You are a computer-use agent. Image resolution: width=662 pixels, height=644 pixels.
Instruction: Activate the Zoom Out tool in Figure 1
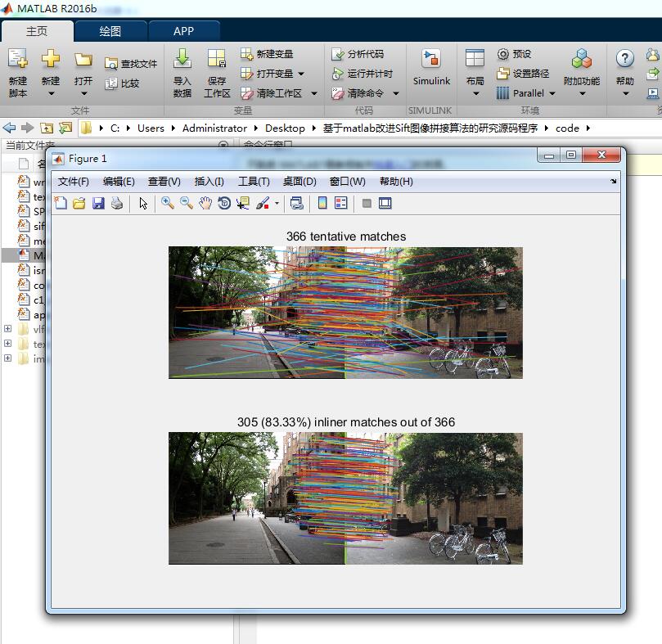click(187, 204)
